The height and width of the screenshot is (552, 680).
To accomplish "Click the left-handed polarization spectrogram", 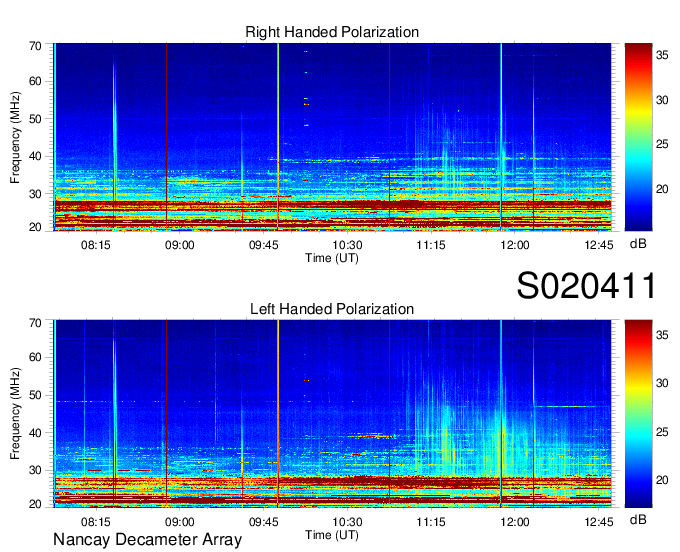I will click(x=332, y=414).
